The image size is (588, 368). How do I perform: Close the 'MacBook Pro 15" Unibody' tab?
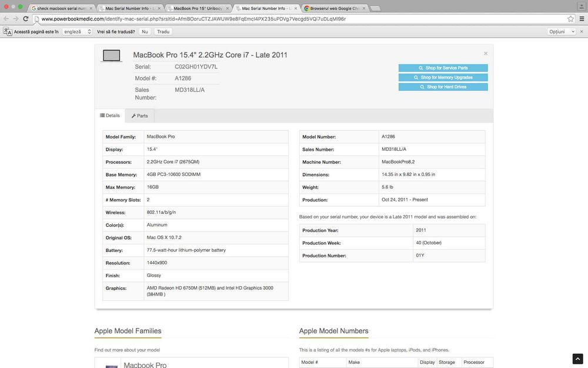(x=227, y=8)
